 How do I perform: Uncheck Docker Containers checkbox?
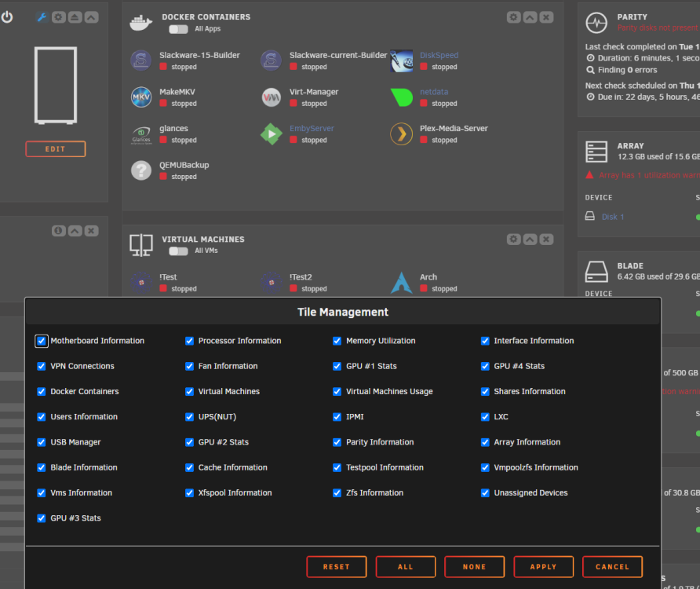(x=42, y=391)
